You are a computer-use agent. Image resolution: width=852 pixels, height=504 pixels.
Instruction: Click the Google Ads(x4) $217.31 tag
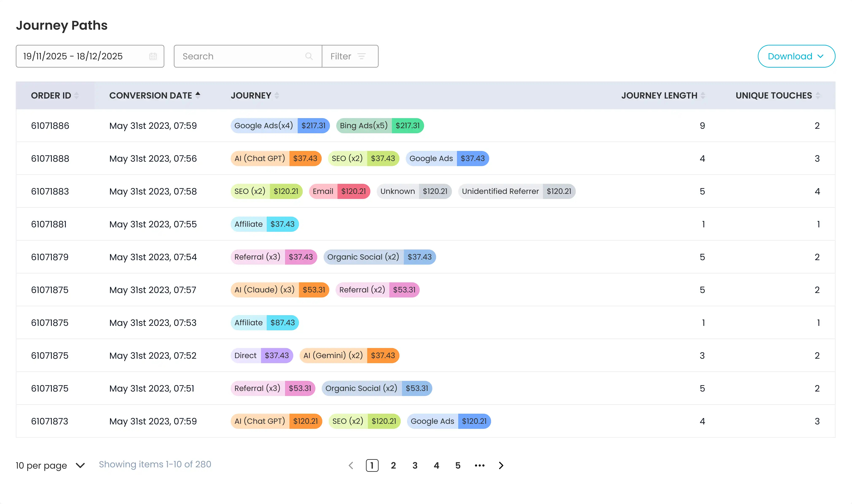280,126
